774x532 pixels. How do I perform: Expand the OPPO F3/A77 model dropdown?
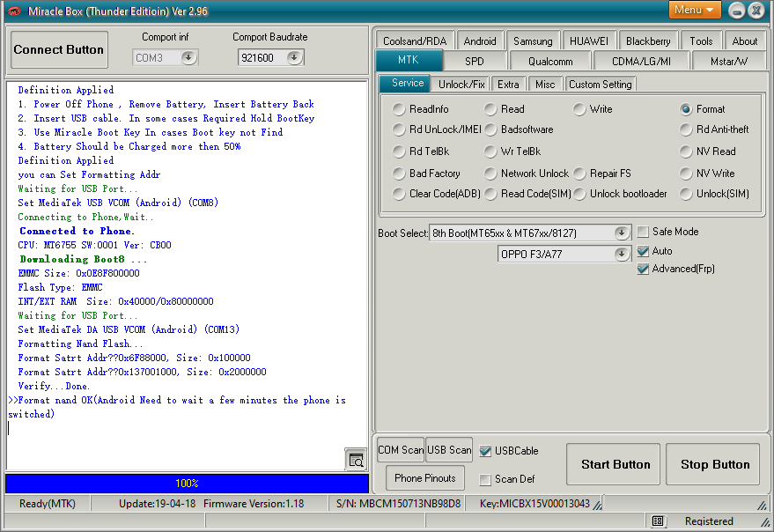(622, 254)
